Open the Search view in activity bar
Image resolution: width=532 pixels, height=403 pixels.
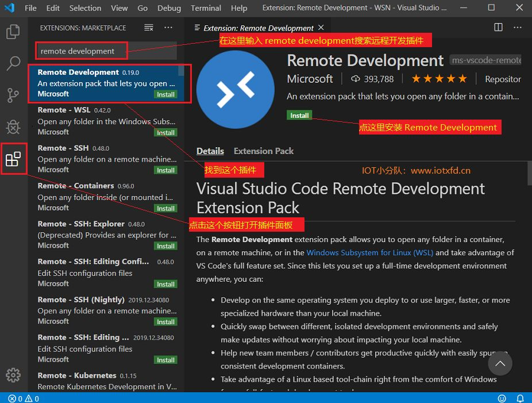click(13, 63)
